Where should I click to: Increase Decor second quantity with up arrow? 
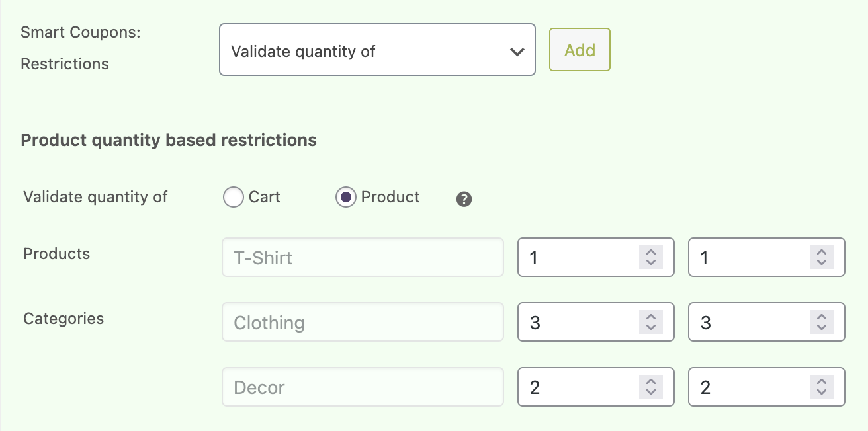point(822,382)
